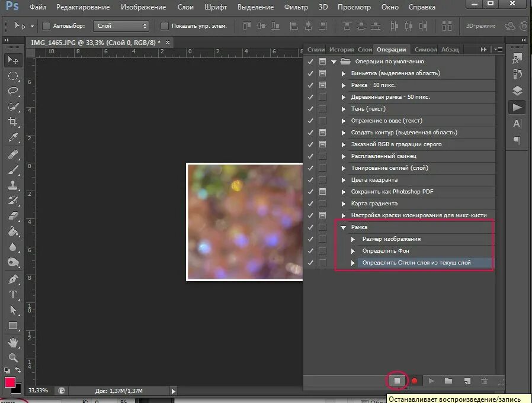The height and width of the screenshot is (403, 532).
Task: Switch to the История tab
Action: tap(341, 50)
